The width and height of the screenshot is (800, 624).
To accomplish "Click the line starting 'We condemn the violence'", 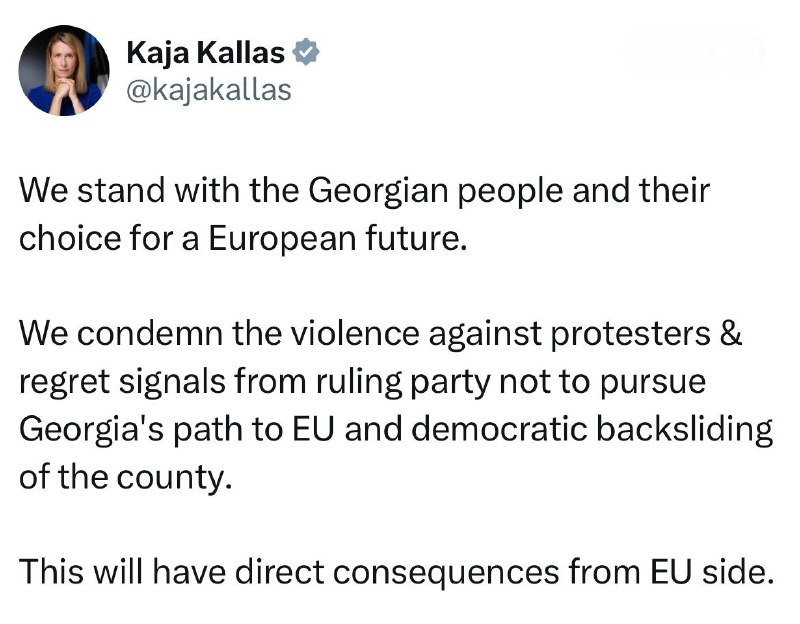I will tap(381, 334).
